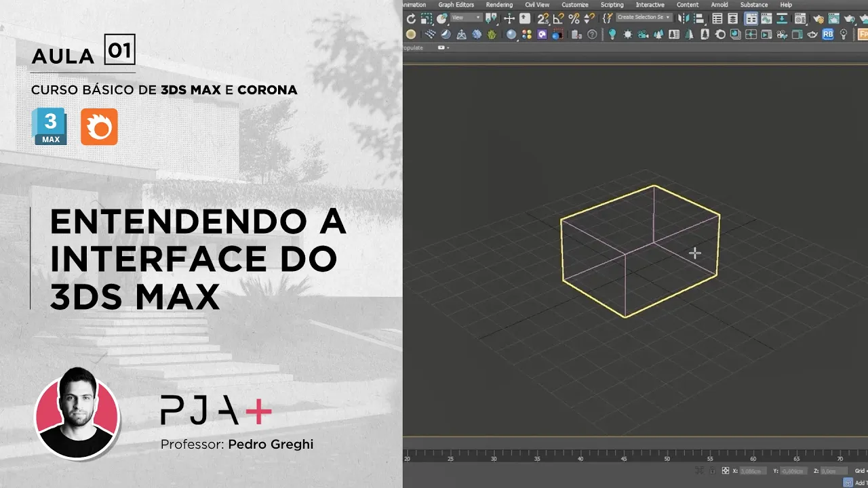Click the large blue sphere material icon

click(511, 35)
